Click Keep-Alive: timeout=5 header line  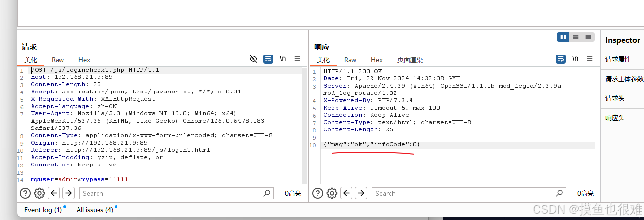[x=382, y=108]
